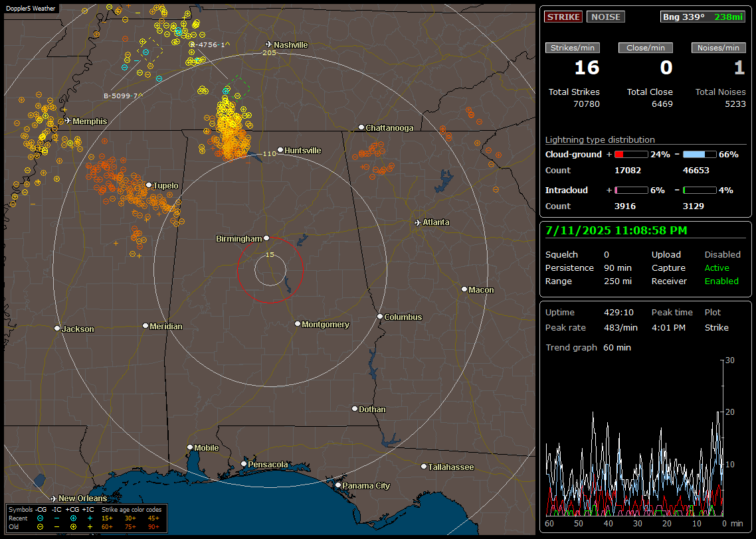The width and height of the screenshot is (756, 539).
Task: Click the Plot value Strike
Action: pyautogui.click(x=716, y=327)
